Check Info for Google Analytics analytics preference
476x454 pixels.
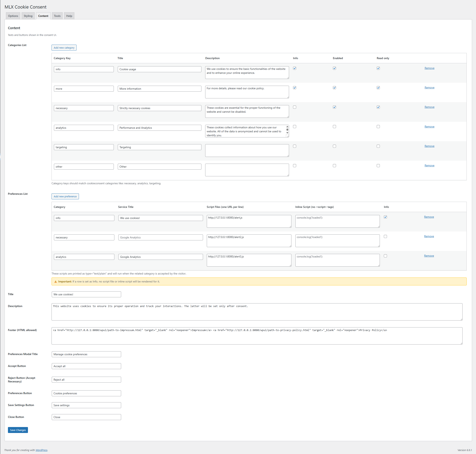click(x=385, y=256)
